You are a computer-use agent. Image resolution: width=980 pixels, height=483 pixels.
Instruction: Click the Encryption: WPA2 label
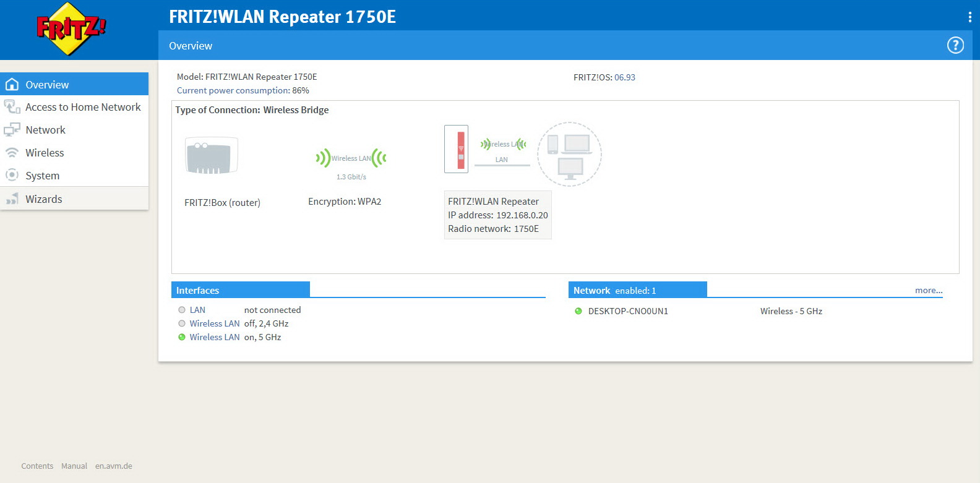(345, 202)
